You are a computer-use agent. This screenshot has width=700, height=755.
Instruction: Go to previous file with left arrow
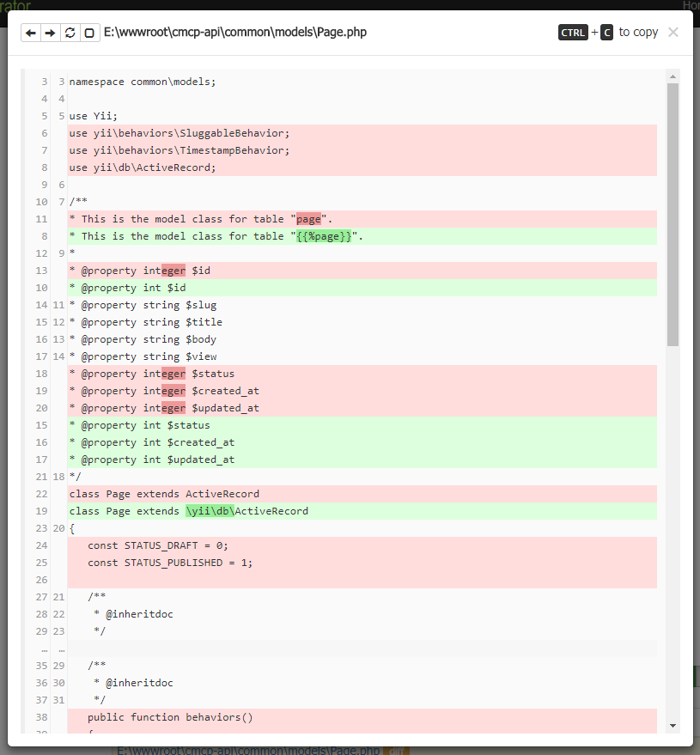[31, 33]
